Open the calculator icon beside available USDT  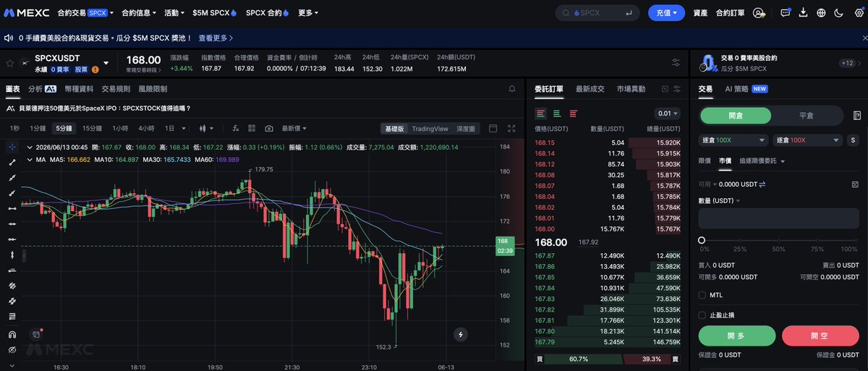pos(855,184)
